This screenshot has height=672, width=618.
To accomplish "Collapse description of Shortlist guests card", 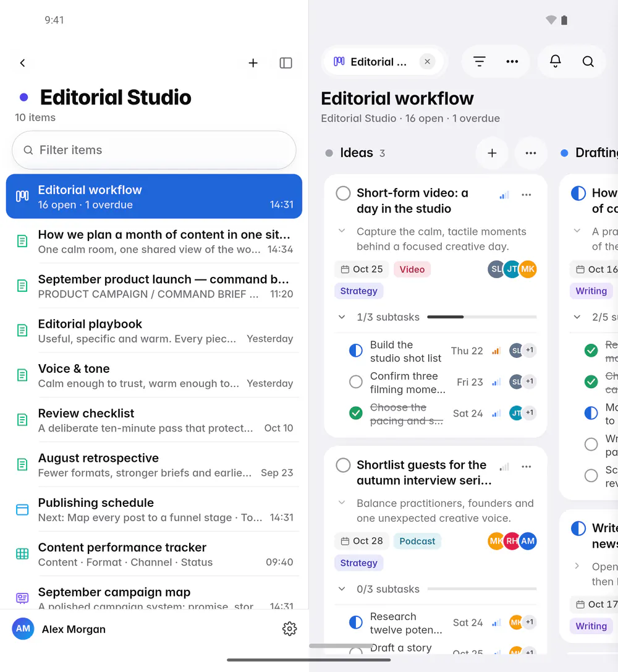I will 342,503.
